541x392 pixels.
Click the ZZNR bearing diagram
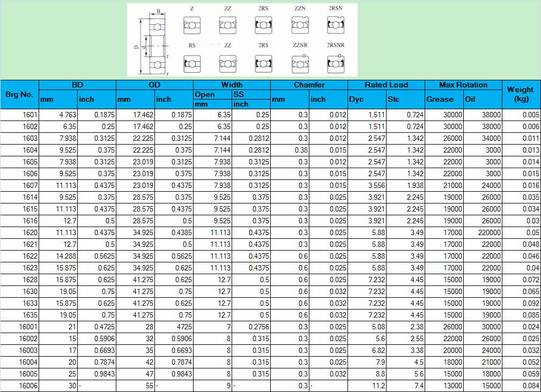[x=300, y=63]
